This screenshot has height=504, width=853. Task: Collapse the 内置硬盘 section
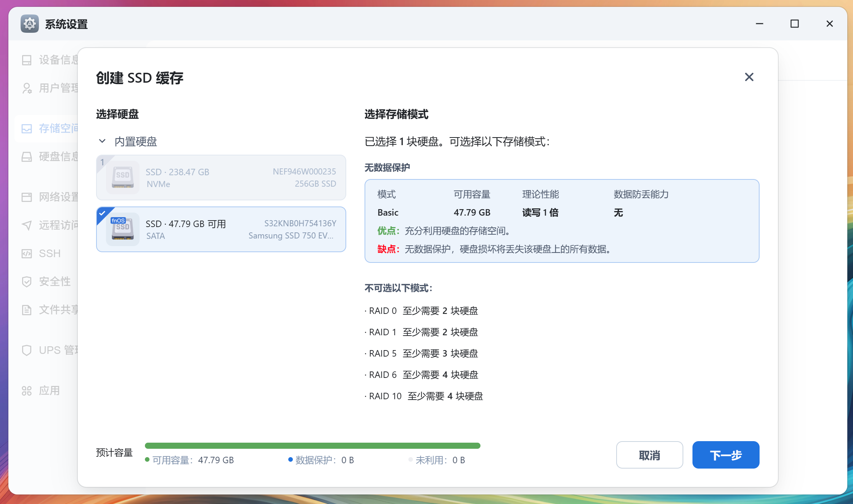click(x=102, y=141)
